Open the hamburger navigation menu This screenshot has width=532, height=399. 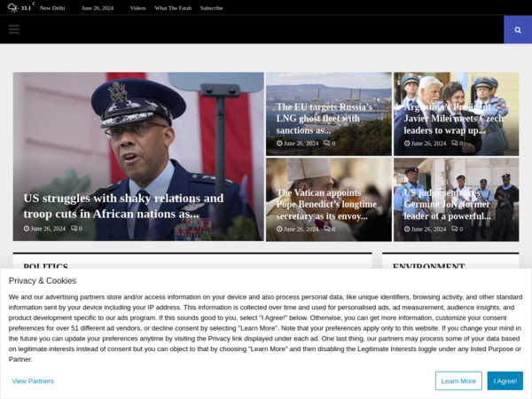14,29
